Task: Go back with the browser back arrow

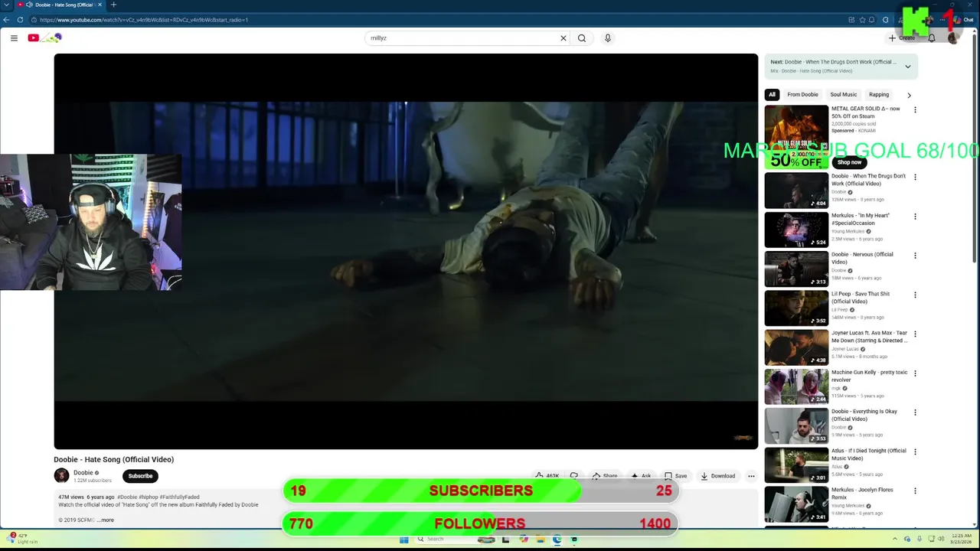Action: pyautogui.click(x=7, y=20)
